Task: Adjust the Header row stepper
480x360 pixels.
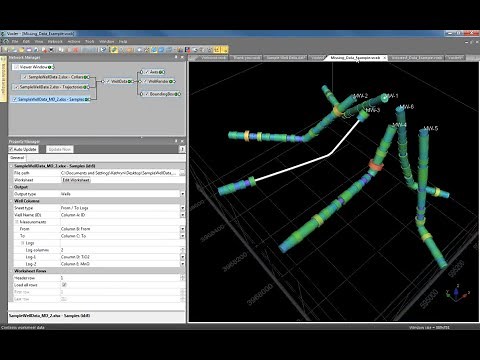Action: tap(182, 278)
